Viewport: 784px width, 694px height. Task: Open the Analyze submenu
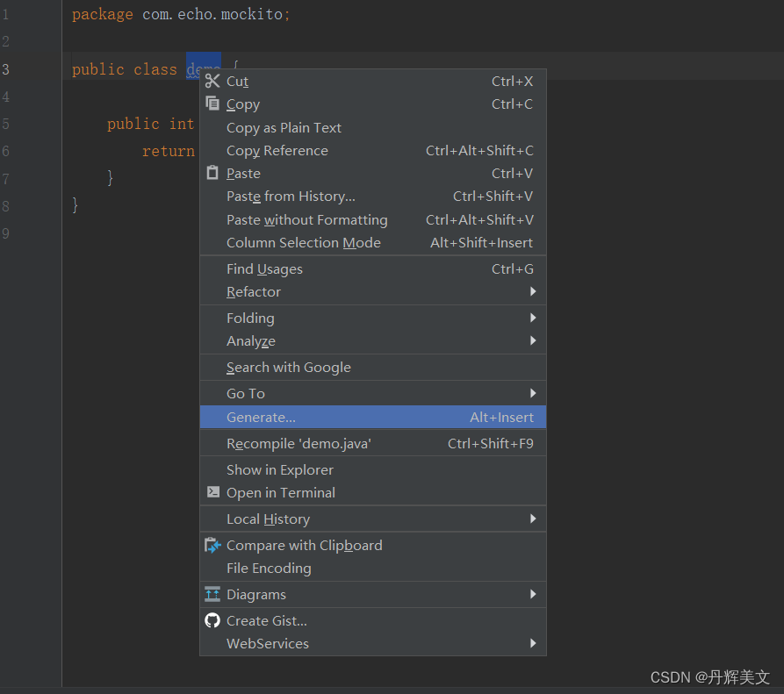point(251,340)
